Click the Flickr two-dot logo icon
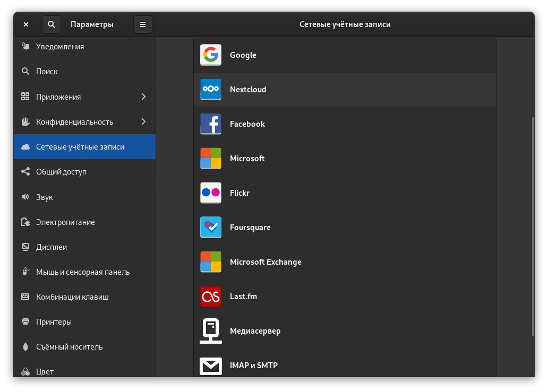Viewport: 548px width, 392px height. [210, 193]
